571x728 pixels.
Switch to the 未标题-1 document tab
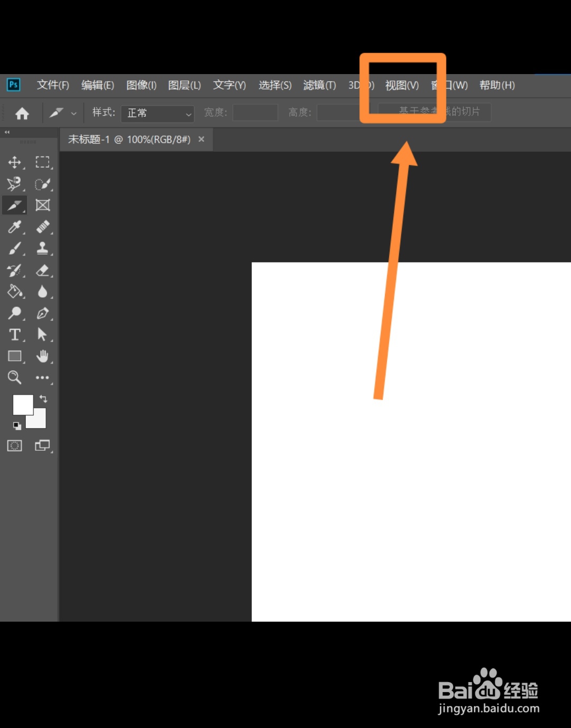pyautogui.click(x=129, y=139)
